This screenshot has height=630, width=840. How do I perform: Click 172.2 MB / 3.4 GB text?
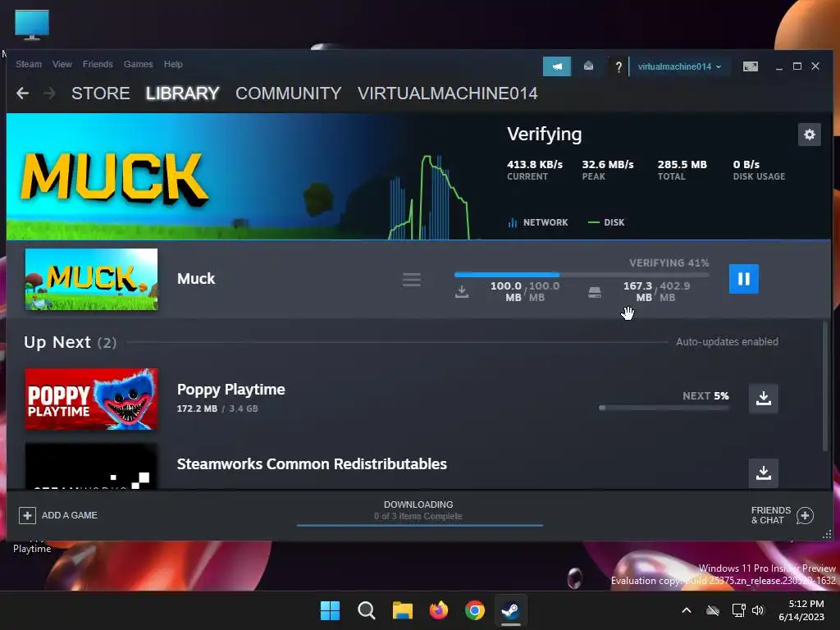[217, 409]
